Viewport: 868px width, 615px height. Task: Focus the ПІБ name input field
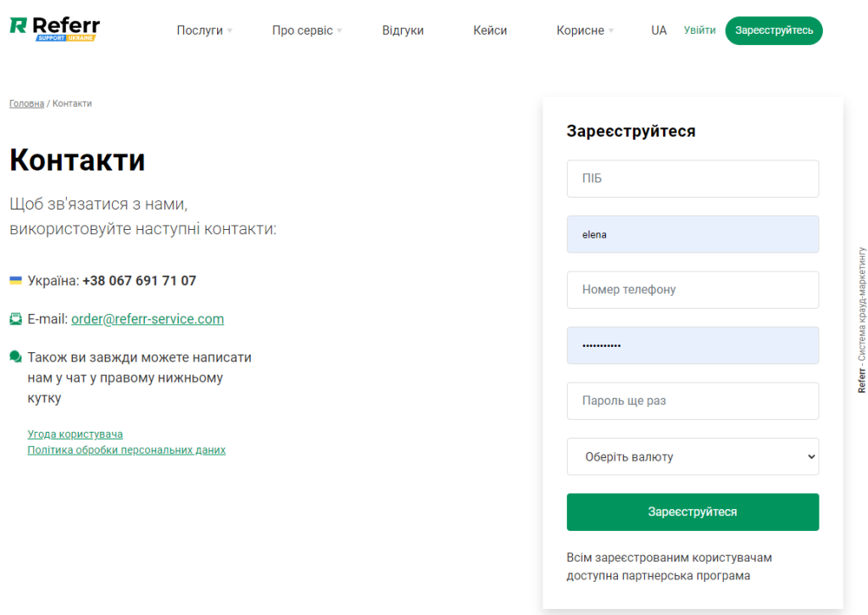(693, 179)
